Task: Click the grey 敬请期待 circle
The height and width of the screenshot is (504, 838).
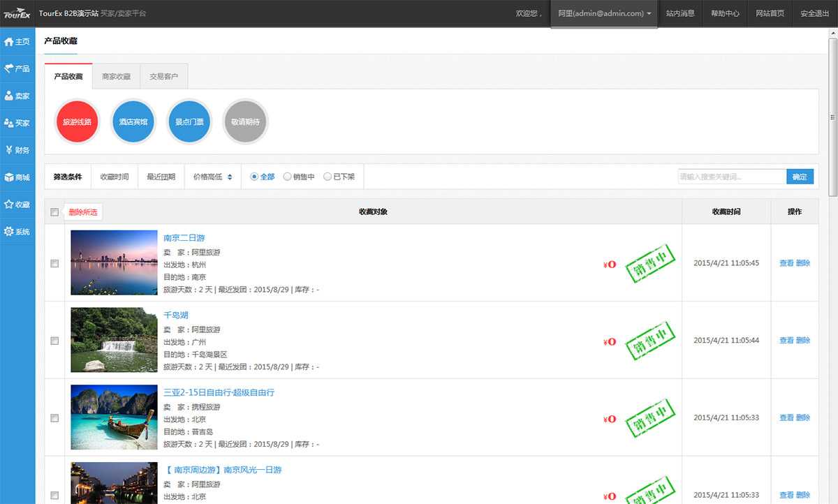Action: point(245,121)
